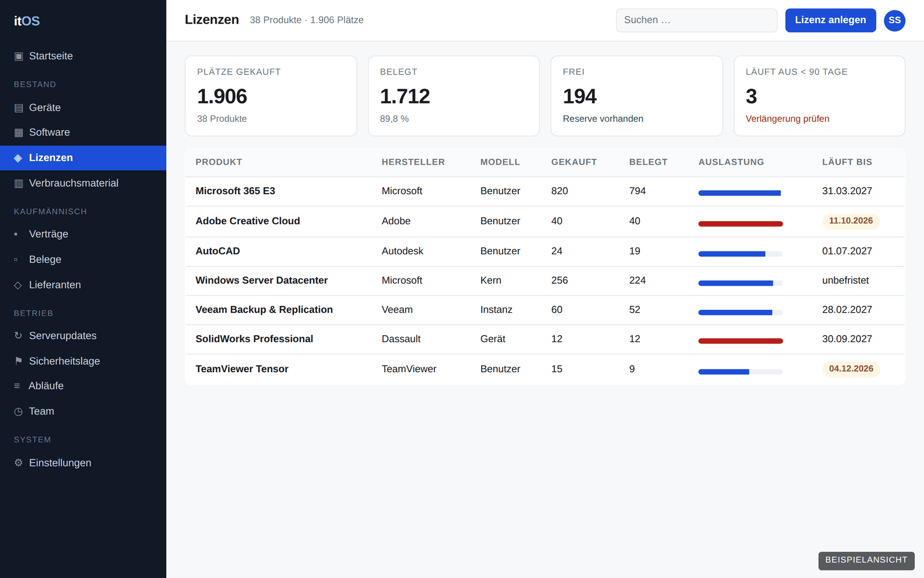Screen dimensions: 924x578
Task: Sort by the Produkt column header
Action: 219,162
